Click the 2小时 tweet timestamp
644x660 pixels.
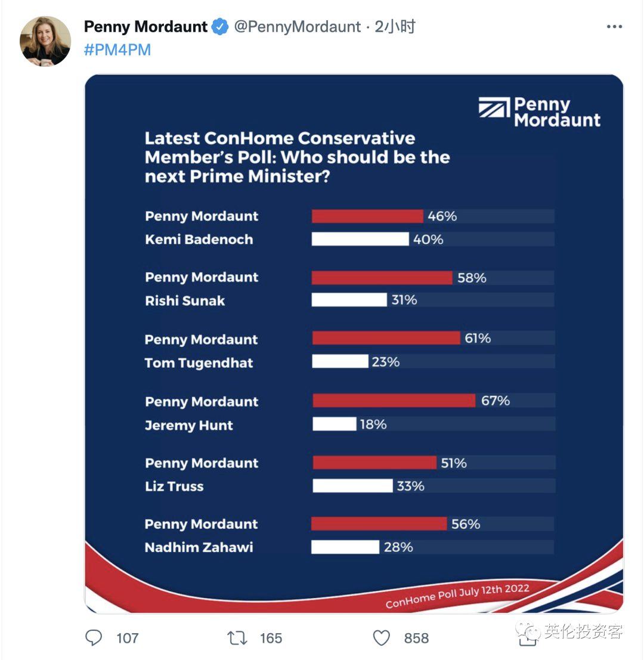[395, 26]
